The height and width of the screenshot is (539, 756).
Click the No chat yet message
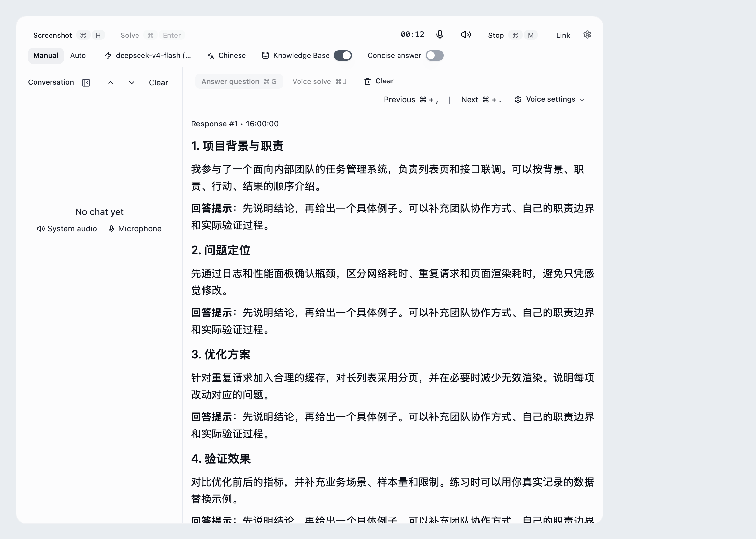[x=99, y=212]
